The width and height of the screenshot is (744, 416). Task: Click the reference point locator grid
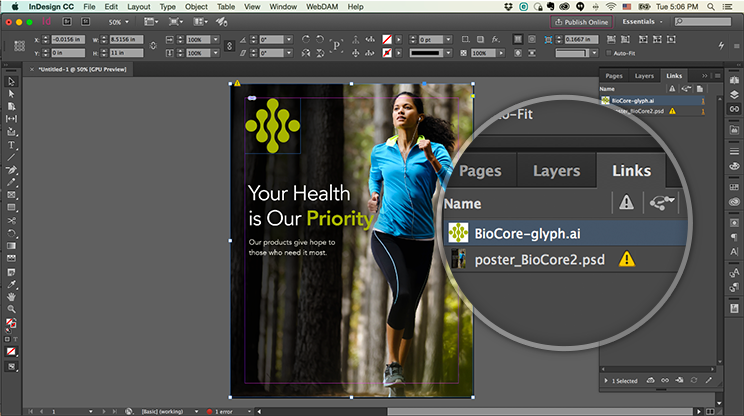coord(19,46)
